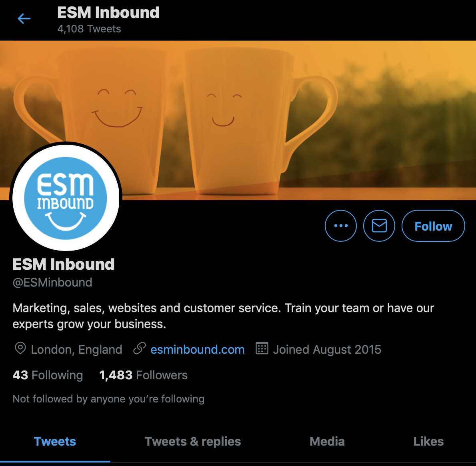Open the three-dot more options button
This screenshot has width=476, height=466.
(341, 226)
